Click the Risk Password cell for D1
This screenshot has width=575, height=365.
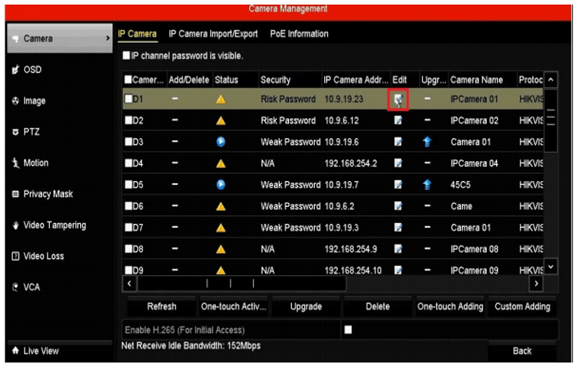[288, 99]
